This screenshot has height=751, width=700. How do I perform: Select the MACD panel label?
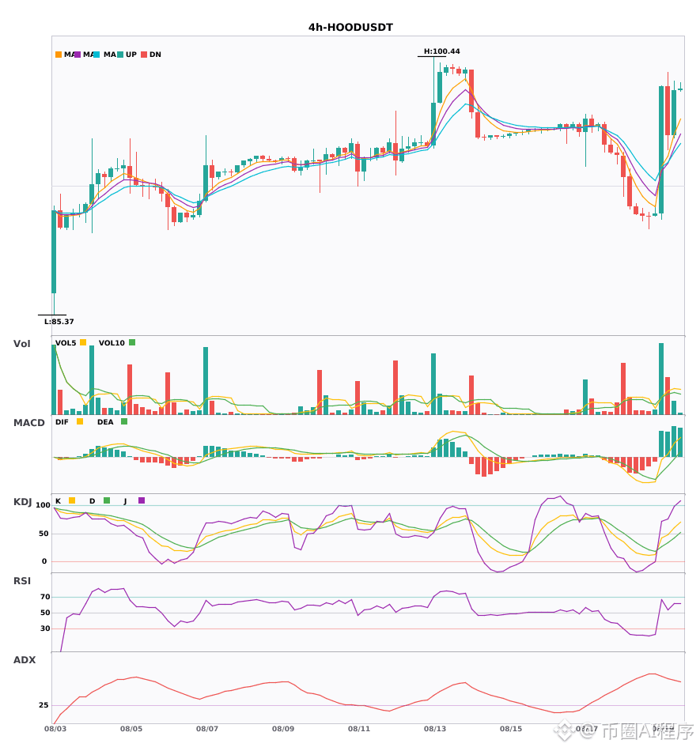click(28, 423)
